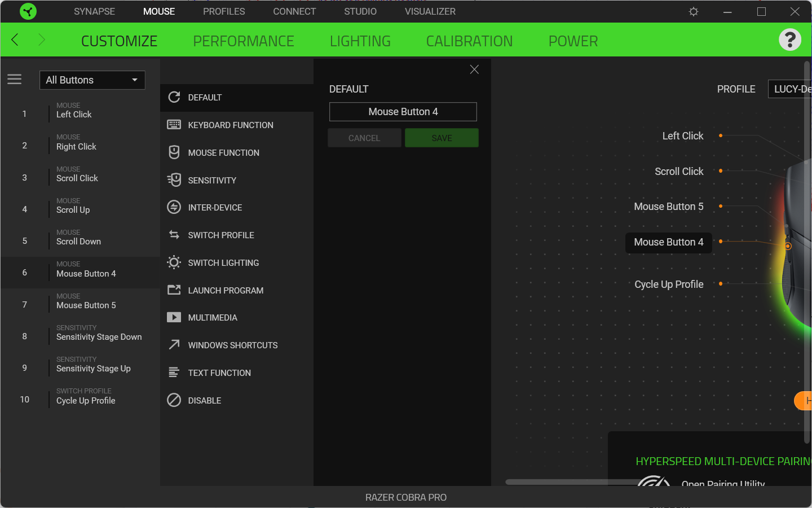
Task: Click the Razer Synapse logo icon
Action: pyautogui.click(x=28, y=11)
